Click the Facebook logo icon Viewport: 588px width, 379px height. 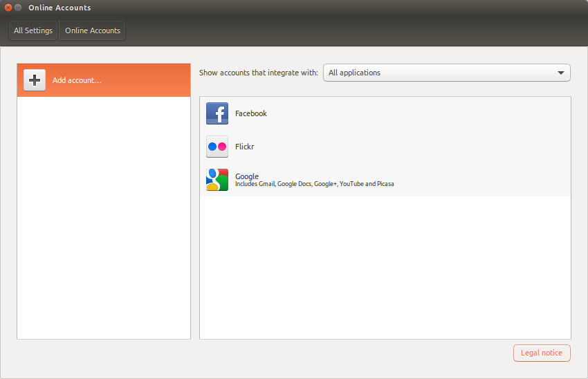coord(217,113)
